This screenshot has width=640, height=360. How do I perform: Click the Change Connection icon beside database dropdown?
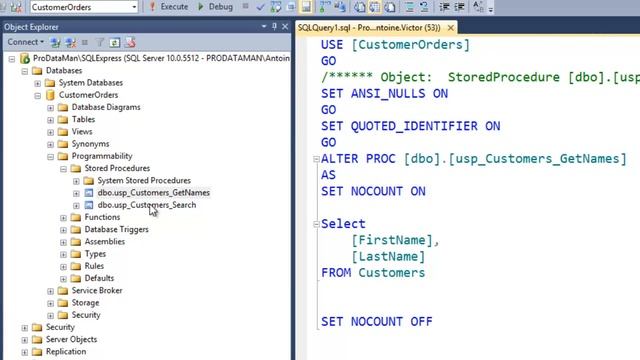point(16,7)
